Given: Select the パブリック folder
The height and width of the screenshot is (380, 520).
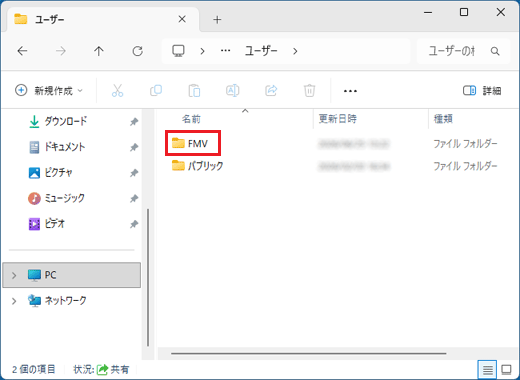Looking at the screenshot, I should (198, 166).
